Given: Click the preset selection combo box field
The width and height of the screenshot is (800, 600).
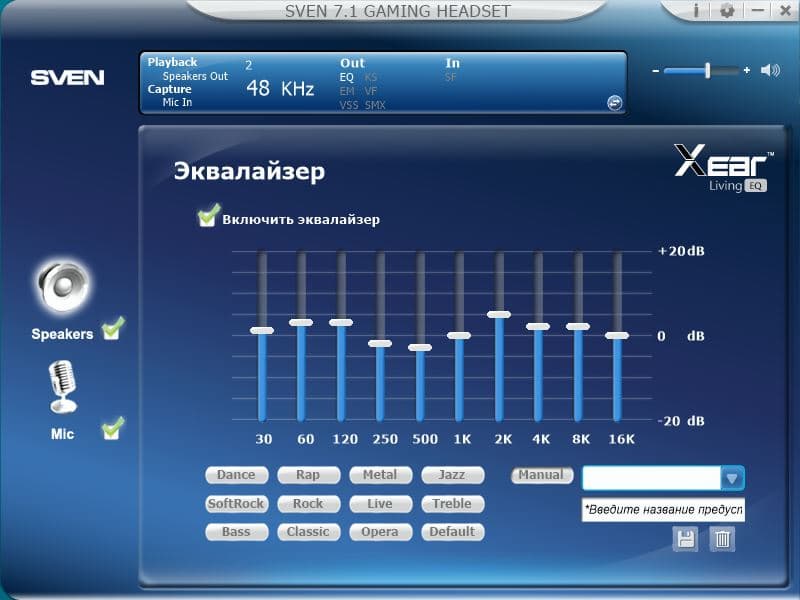Looking at the screenshot, I should click(x=663, y=479).
